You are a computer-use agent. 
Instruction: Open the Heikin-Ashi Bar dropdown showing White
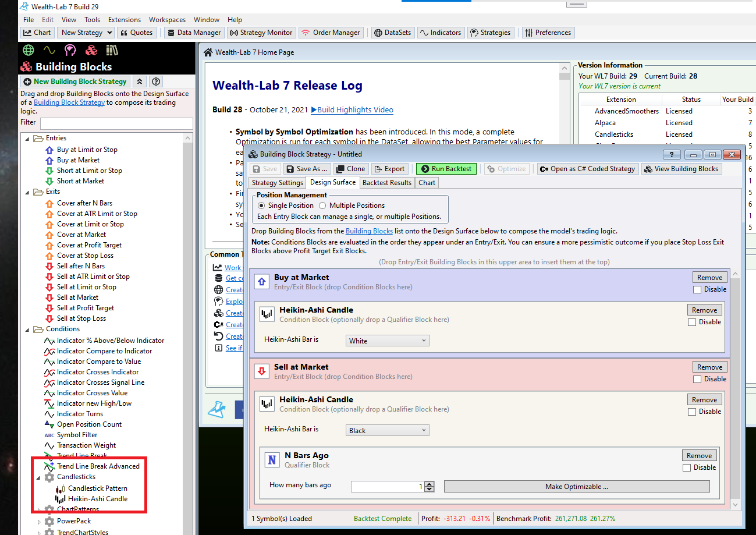tap(388, 341)
